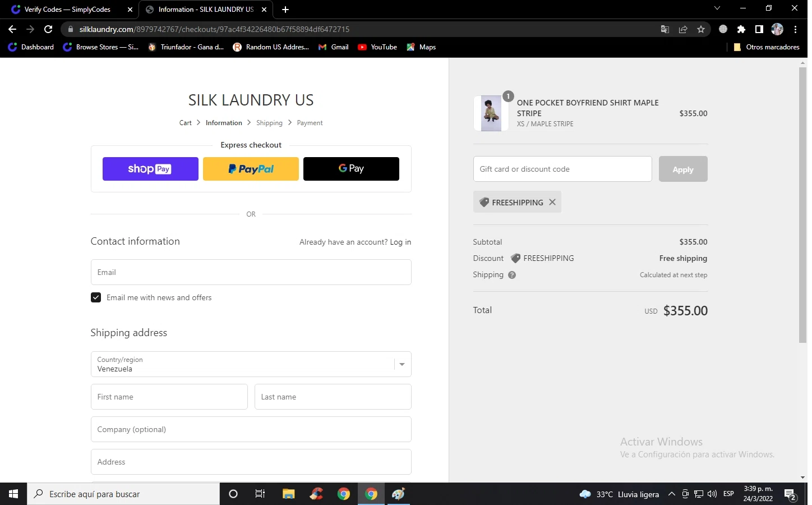Click the SILK LAUNDRY US store title

tap(251, 100)
